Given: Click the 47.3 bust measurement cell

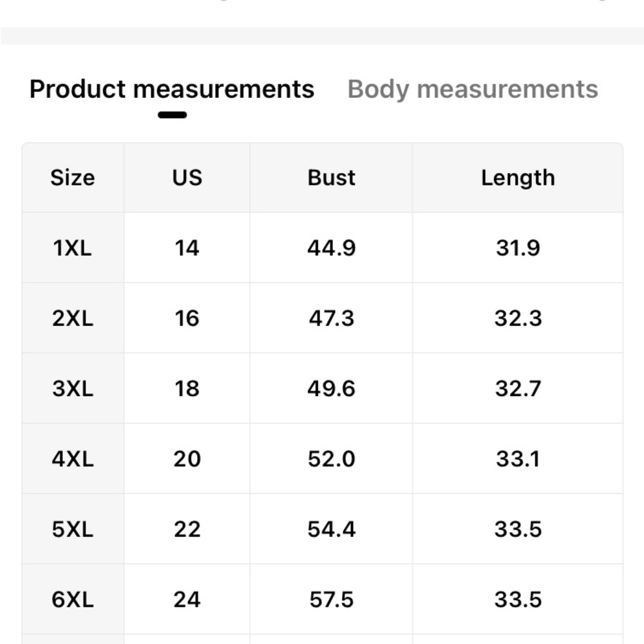Looking at the screenshot, I should point(331,318).
